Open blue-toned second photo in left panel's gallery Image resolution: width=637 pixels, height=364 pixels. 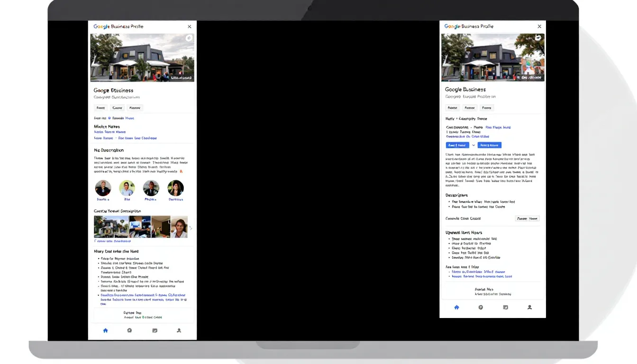coord(140,227)
